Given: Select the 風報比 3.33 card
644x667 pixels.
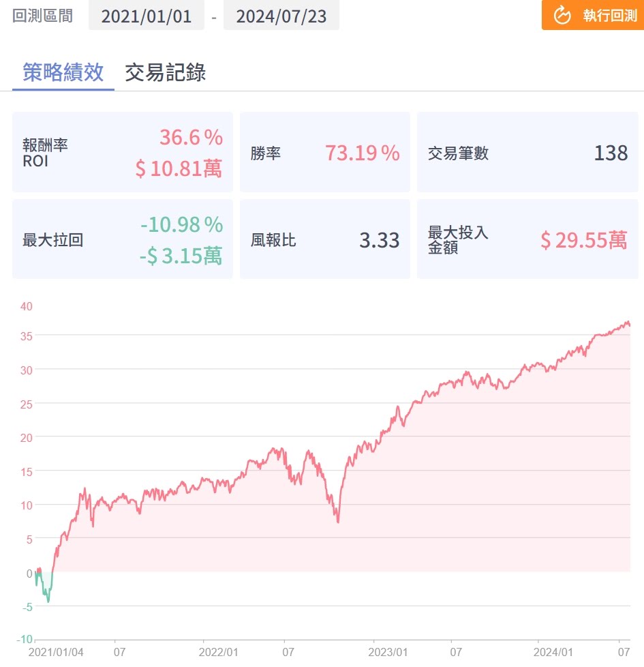Looking at the screenshot, I should 325,239.
